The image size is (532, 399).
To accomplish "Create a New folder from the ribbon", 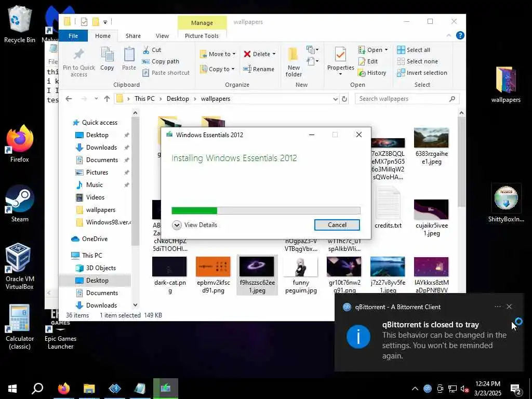I will 294,62.
